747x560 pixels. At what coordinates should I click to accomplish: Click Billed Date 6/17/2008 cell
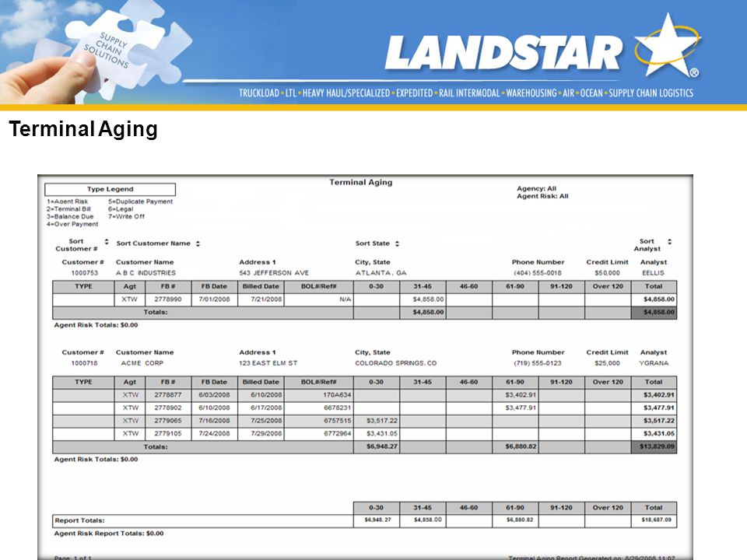[x=261, y=408]
